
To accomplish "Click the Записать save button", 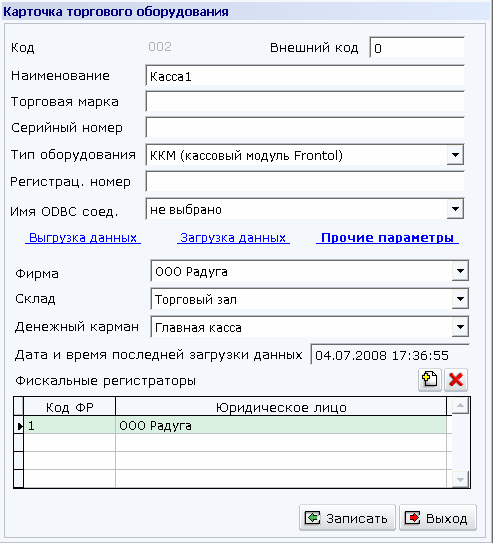I will pyautogui.click(x=347, y=518).
